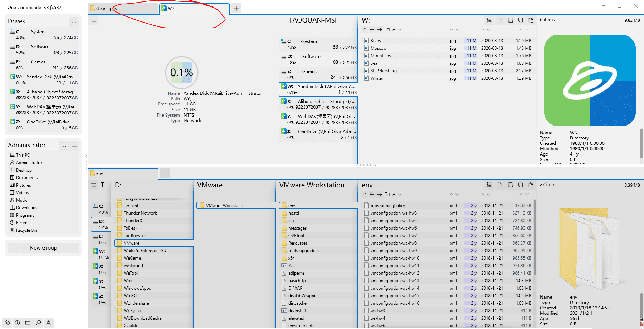Toggle the column list menu in top pane

click(x=93, y=20)
